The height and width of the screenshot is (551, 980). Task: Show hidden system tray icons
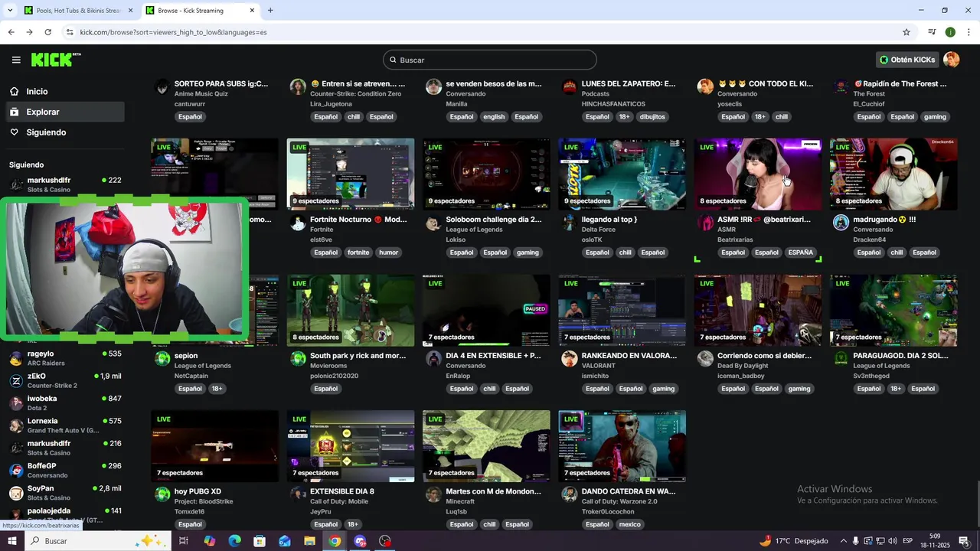click(844, 541)
